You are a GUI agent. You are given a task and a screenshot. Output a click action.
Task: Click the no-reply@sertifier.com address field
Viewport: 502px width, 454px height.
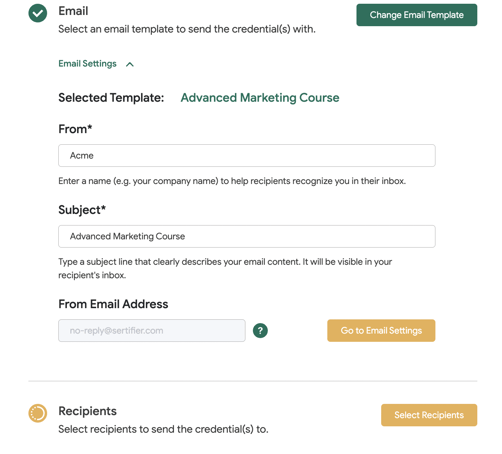pyautogui.click(x=152, y=331)
